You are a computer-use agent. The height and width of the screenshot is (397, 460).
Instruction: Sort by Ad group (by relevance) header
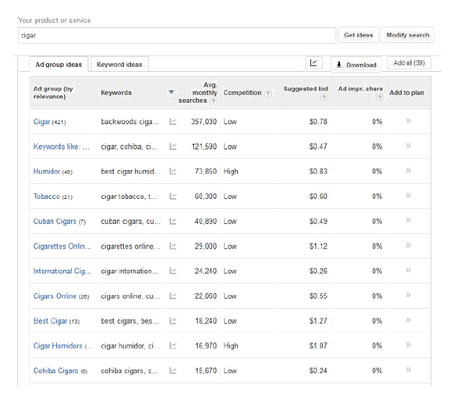(53, 93)
